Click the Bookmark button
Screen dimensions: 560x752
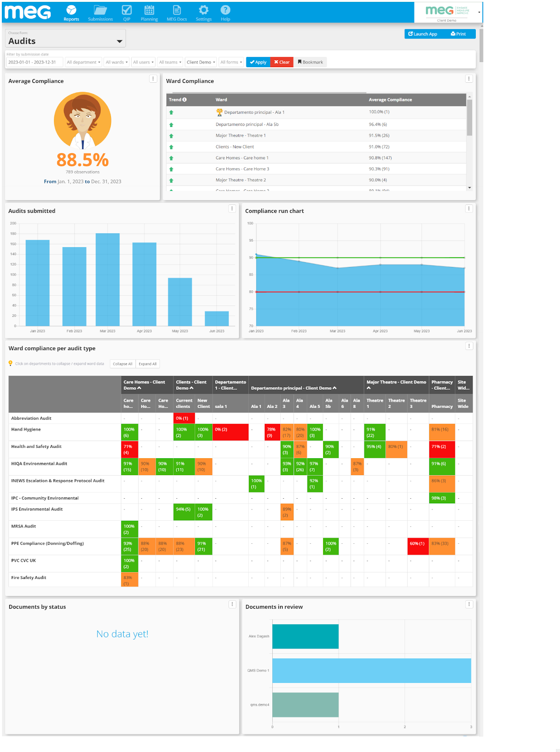[310, 62]
